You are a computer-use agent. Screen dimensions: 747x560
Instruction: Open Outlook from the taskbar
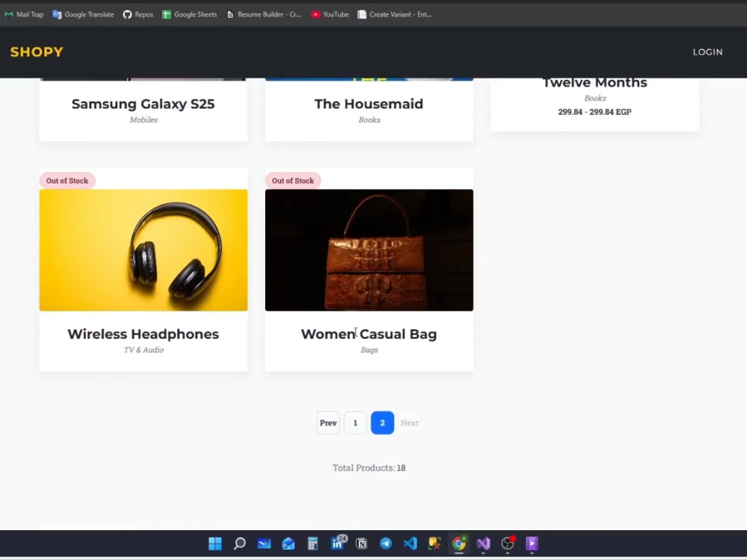pos(288,544)
